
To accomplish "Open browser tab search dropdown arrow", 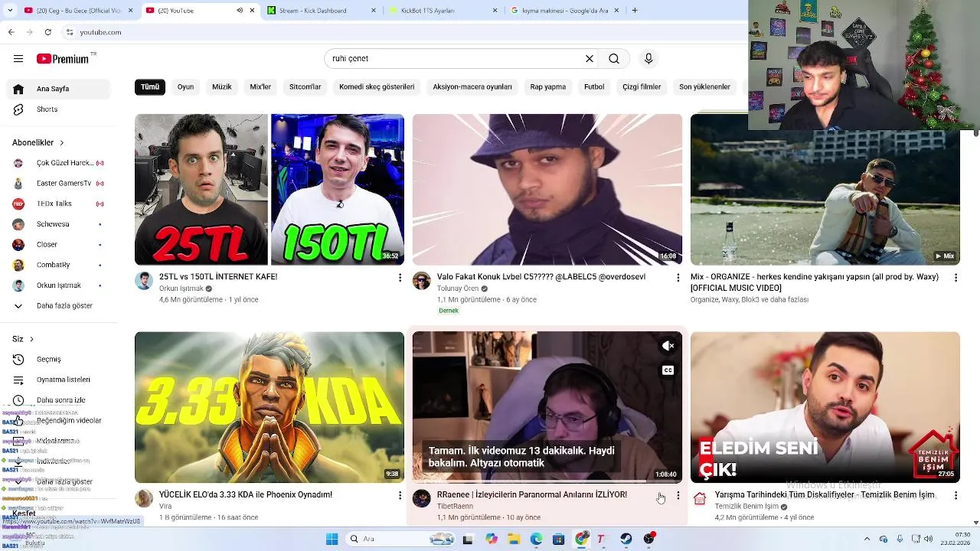I will tap(10, 11).
